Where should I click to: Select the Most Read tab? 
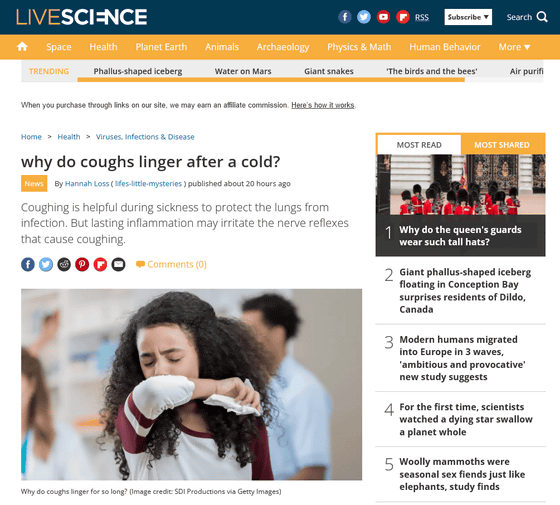click(419, 145)
